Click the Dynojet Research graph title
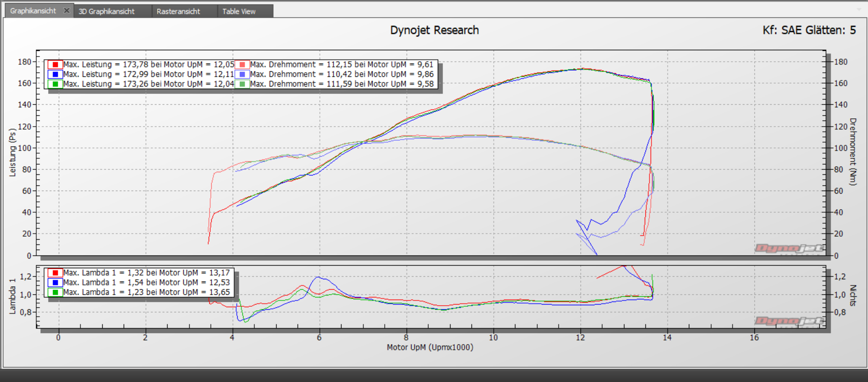The width and height of the screenshot is (868, 382). pos(434,30)
